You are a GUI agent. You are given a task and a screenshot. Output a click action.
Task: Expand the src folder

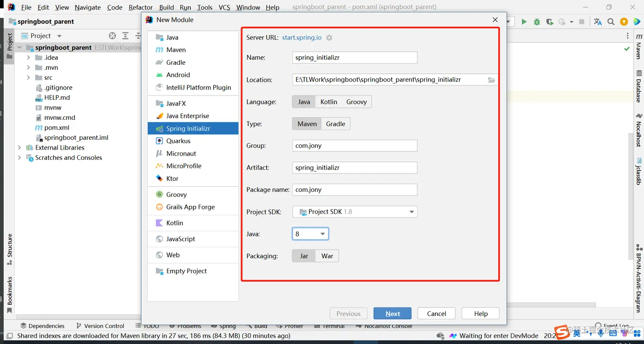pyautogui.click(x=29, y=78)
